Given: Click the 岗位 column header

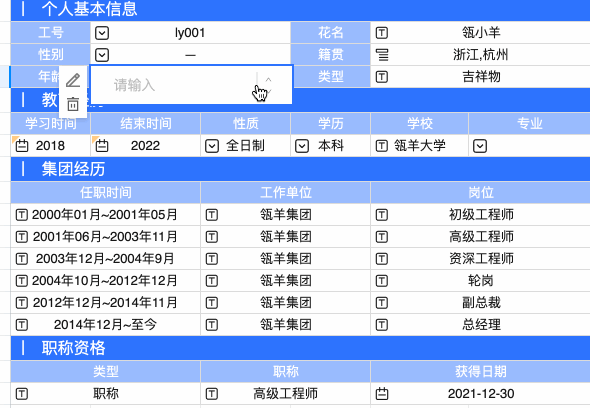Looking at the screenshot, I should tap(481, 193).
